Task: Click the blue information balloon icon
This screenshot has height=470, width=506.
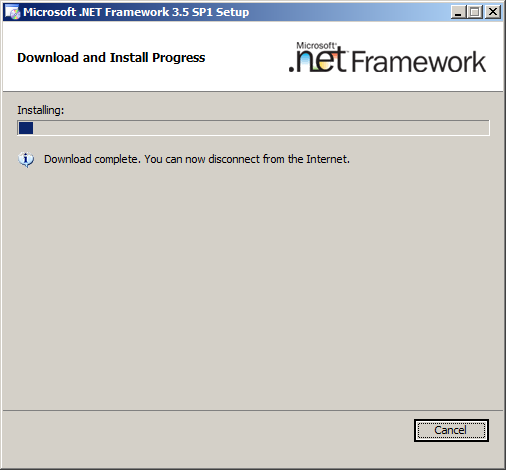Action: pyautogui.click(x=26, y=160)
